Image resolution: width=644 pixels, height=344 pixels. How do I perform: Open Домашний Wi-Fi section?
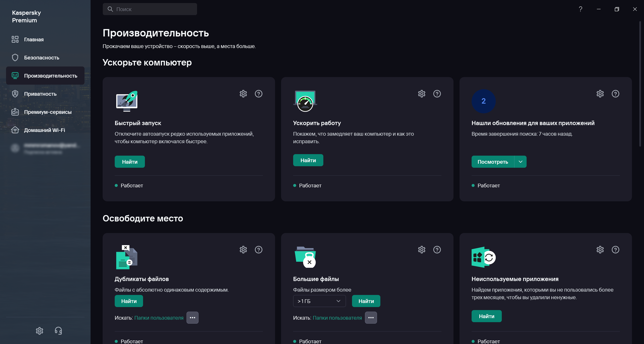pyautogui.click(x=44, y=130)
